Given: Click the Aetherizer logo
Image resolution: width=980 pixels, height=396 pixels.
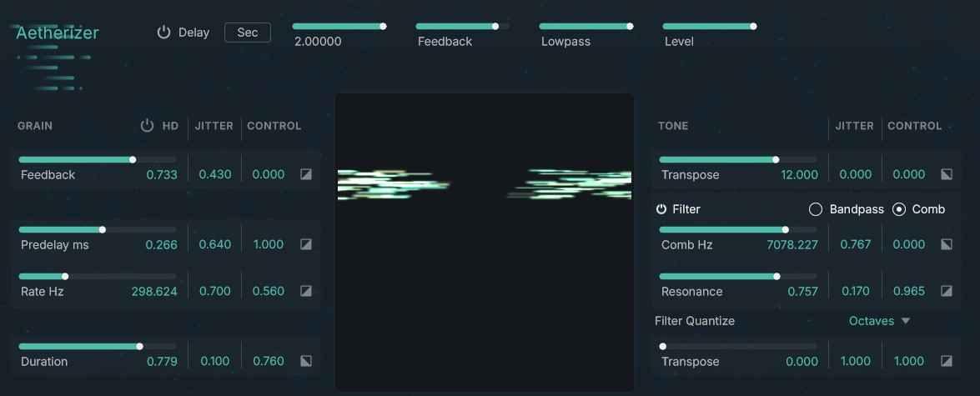Looking at the screenshot, I should pos(58,33).
